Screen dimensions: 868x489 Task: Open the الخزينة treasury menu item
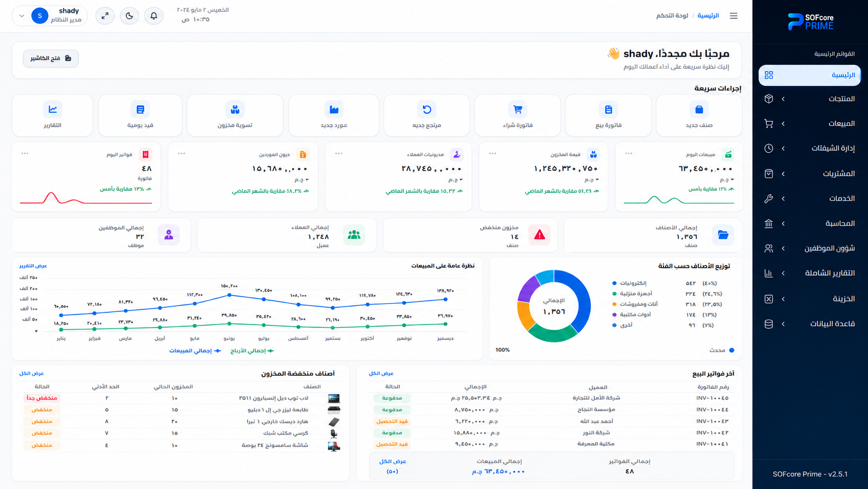(809, 299)
